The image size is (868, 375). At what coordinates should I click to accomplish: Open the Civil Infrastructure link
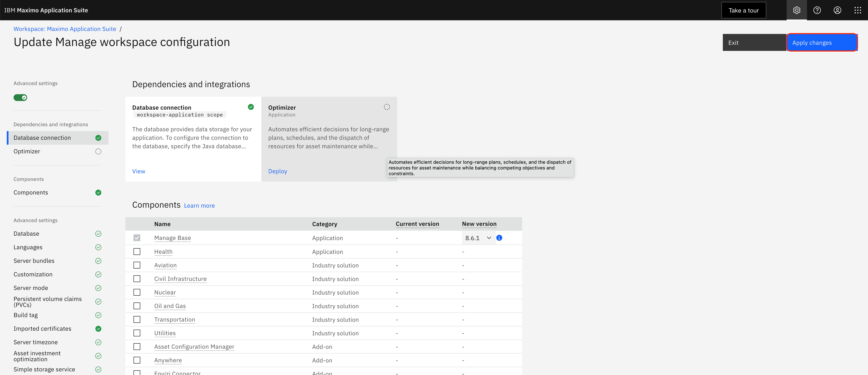click(x=180, y=279)
